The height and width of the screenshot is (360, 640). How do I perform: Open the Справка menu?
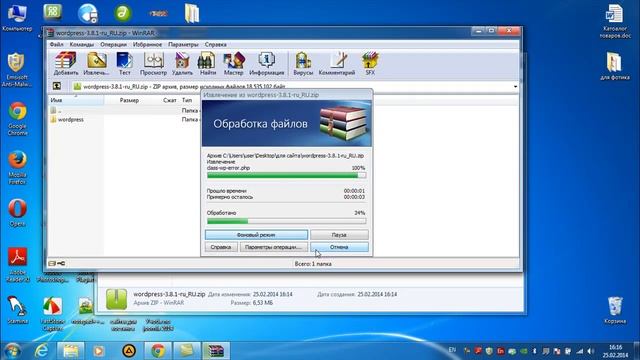[x=216, y=44]
